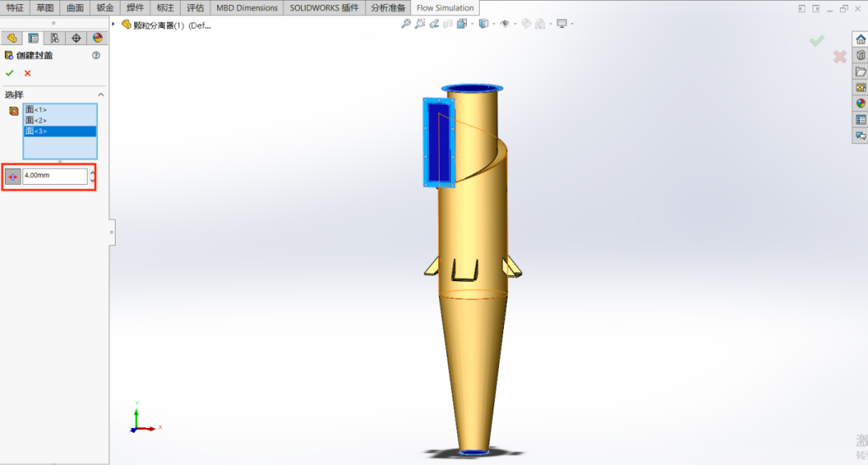Cancel Create Lids with red X
868x465 pixels.
[x=27, y=73]
